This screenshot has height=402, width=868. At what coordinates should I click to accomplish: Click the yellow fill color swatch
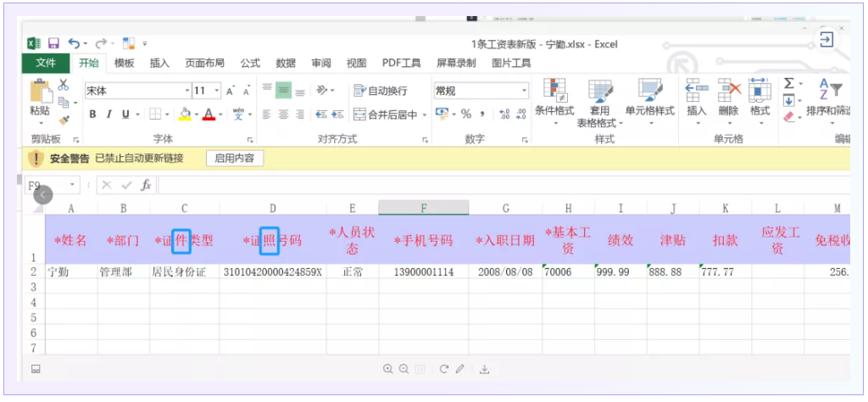(x=185, y=114)
